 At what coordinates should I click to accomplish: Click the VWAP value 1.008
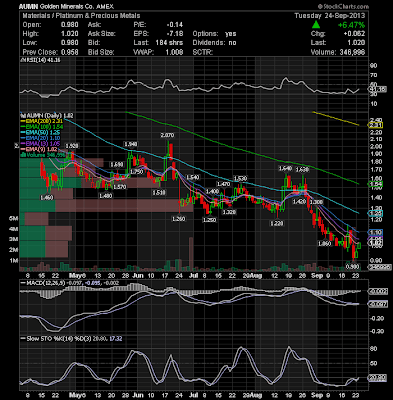pos(175,52)
